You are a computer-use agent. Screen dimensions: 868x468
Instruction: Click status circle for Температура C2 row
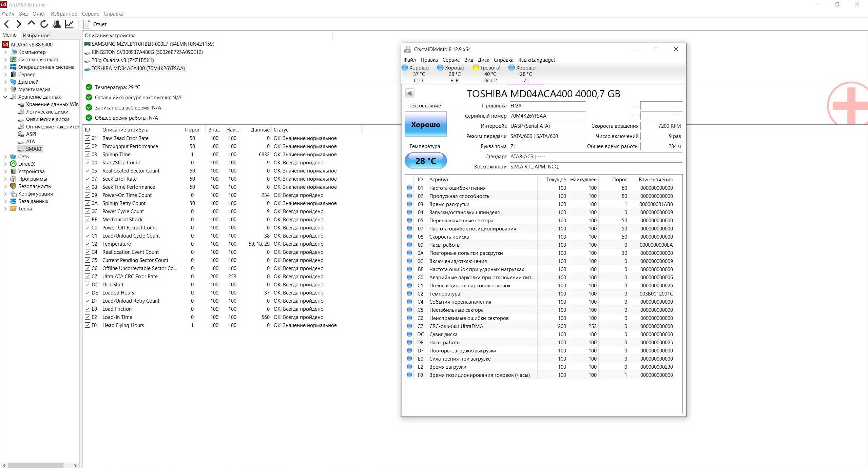(x=409, y=294)
